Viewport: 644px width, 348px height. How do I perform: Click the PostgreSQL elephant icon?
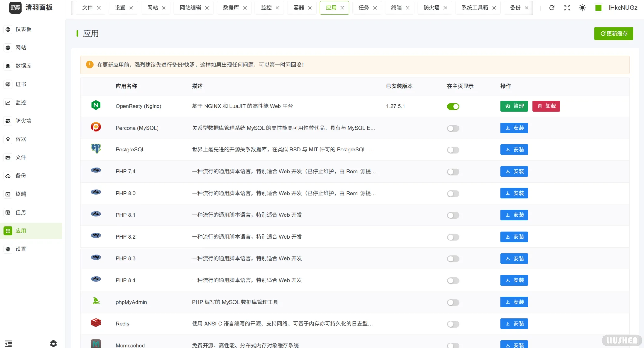(96, 149)
